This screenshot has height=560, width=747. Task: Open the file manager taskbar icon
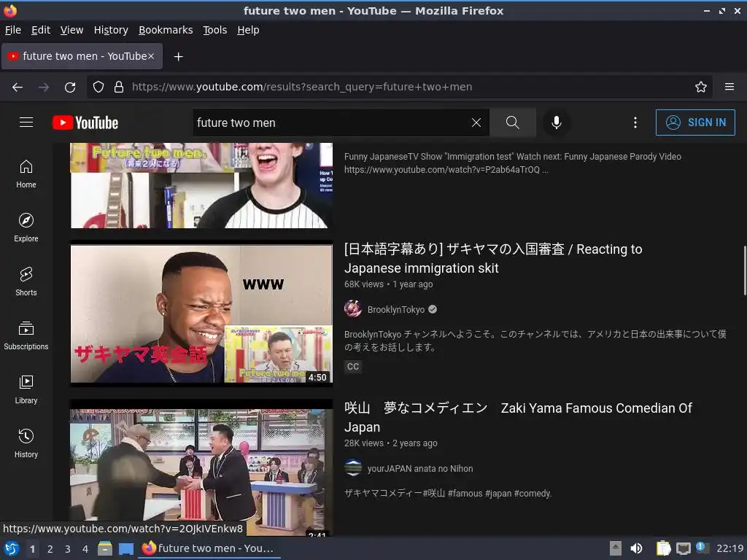(105, 548)
